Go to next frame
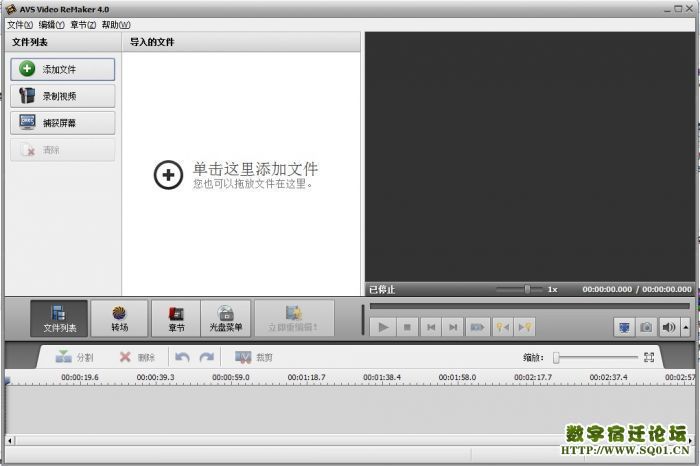The width and height of the screenshot is (700, 466). 453,327
